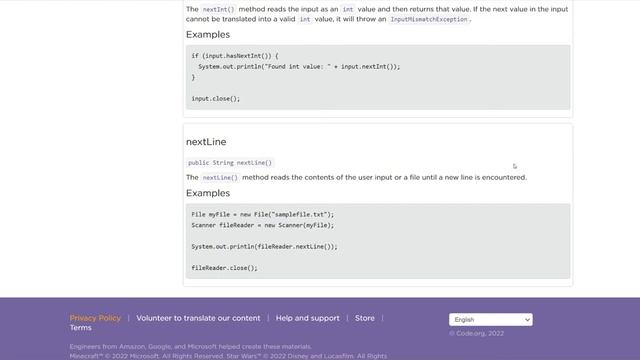The width and height of the screenshot is (640, 360).
Task: Click the inline nextLine() code term
Action: [220, 178]
